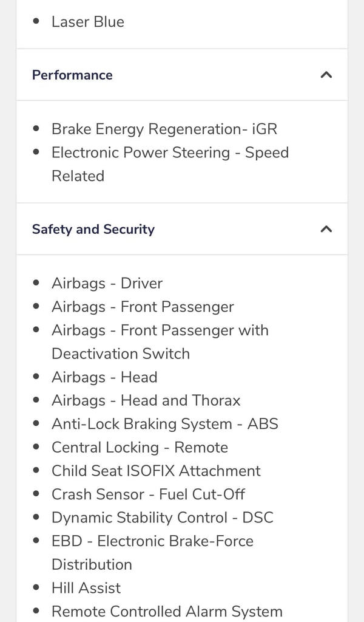Click Anti-Lock Braking System - ABS
The image size is (364, 622).
[x=165, y=424]
